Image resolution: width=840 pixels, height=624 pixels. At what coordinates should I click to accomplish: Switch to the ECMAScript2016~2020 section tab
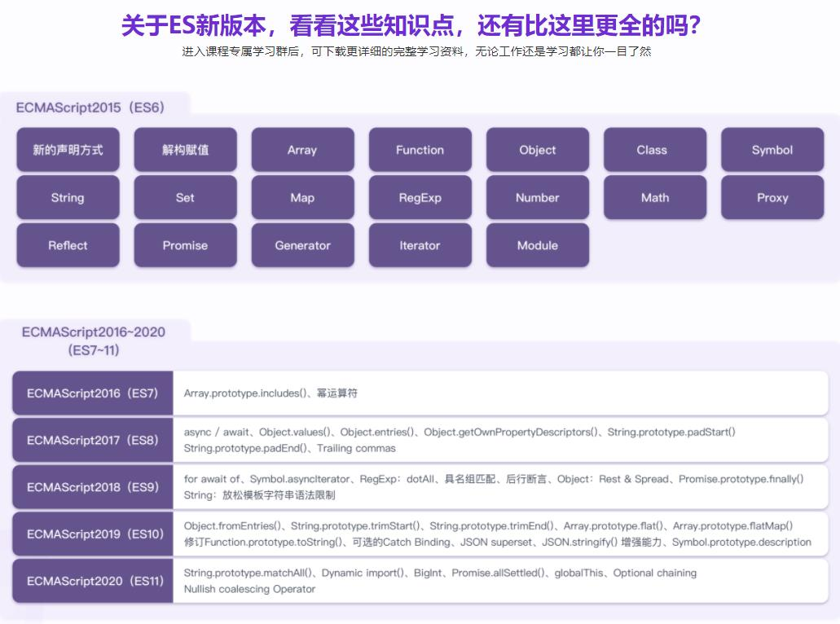pyautogui.click(x=94, y=341)
